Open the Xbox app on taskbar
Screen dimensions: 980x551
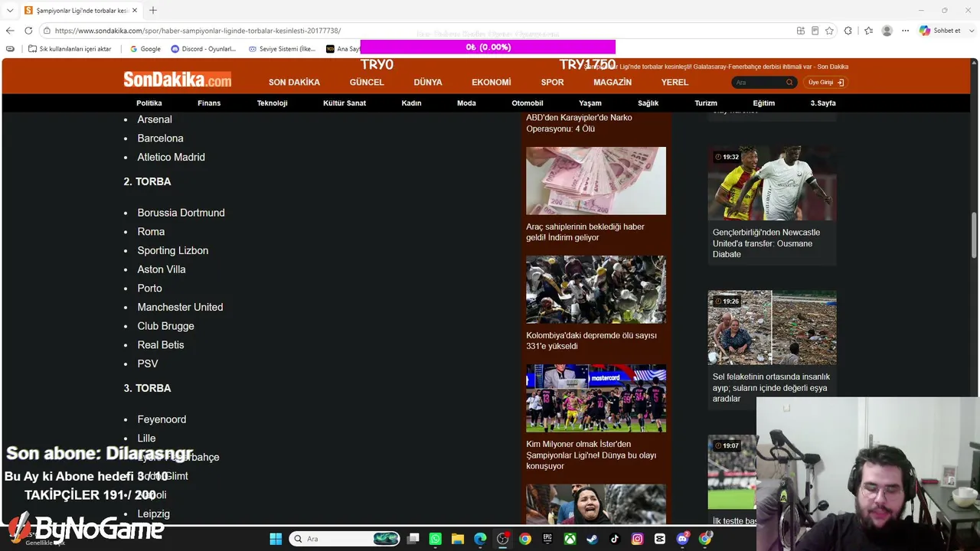(570, 539)
